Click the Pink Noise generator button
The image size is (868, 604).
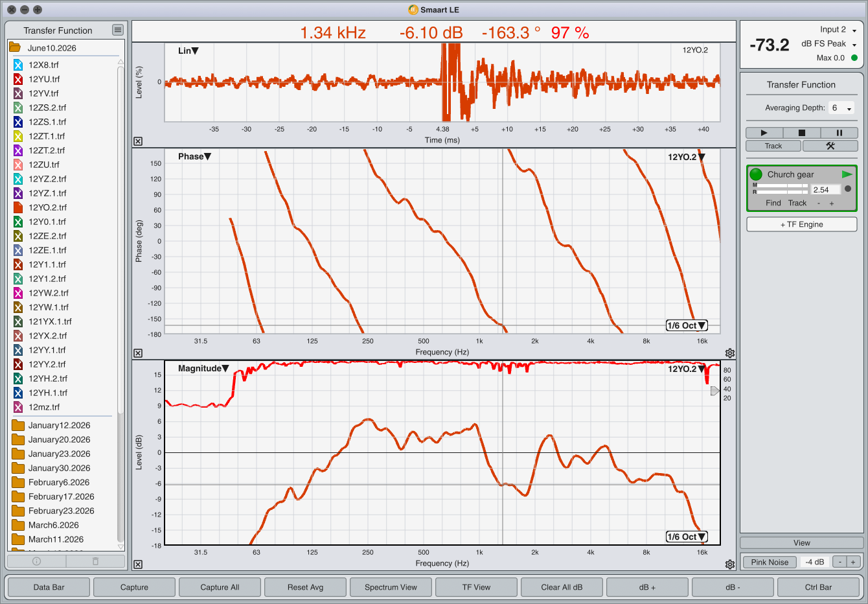pos(770,562)
